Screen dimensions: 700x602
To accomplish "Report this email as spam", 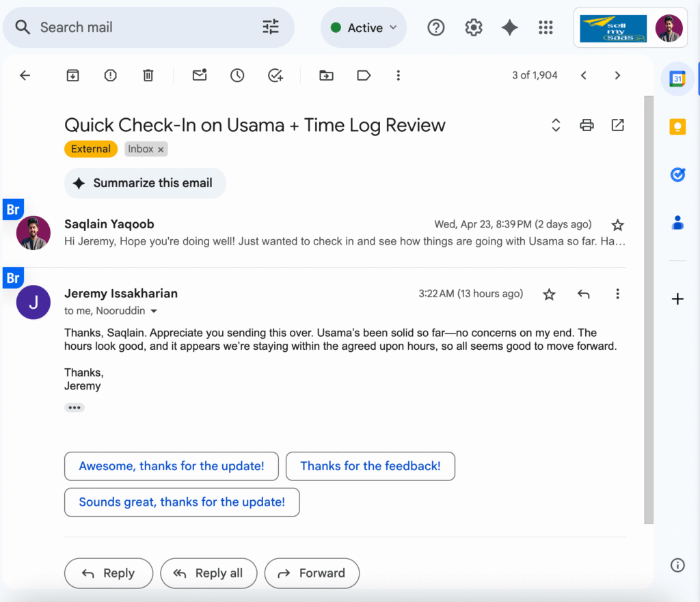I will point(110,76).
